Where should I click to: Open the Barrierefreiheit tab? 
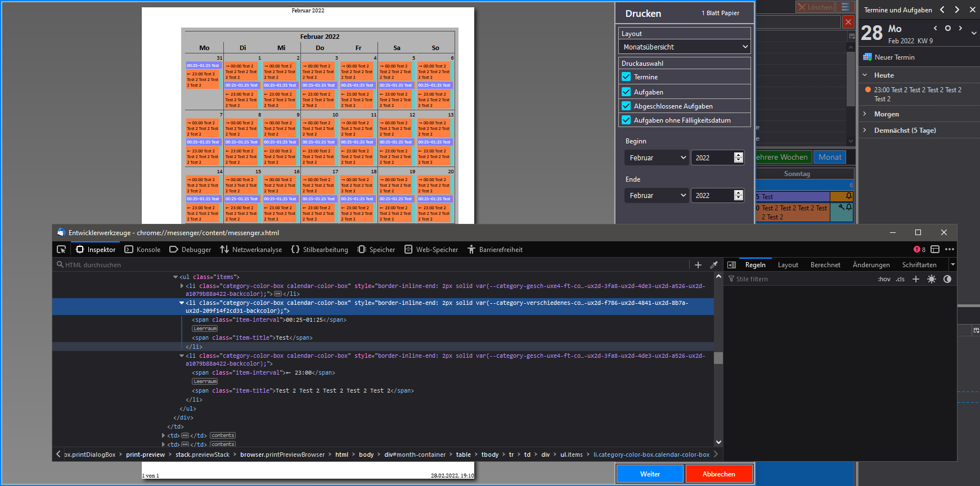[x=495, y=250]
